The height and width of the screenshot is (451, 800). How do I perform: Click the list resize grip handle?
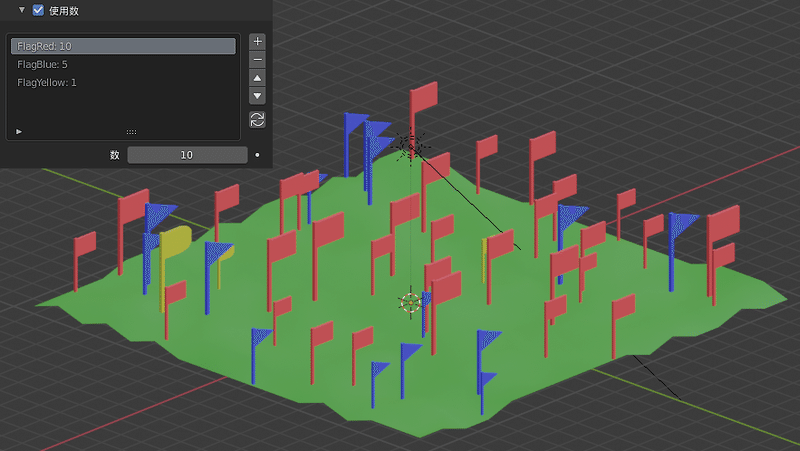(x=131, y=132)
